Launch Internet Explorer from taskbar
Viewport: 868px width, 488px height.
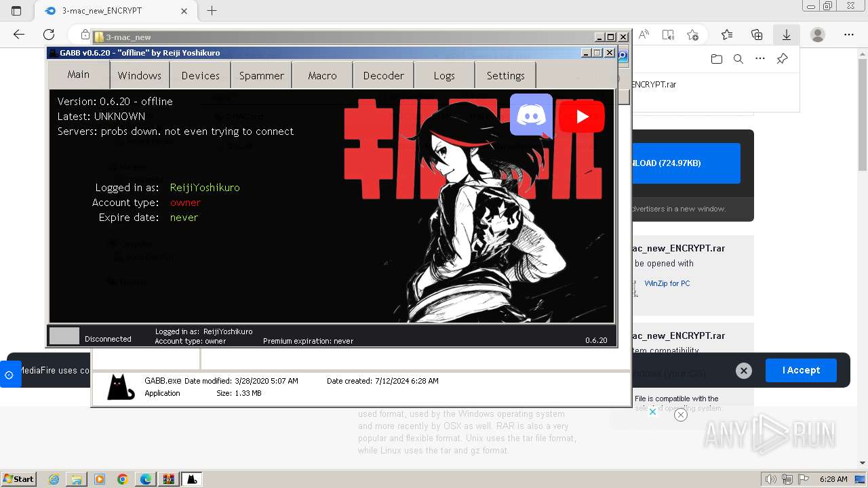54,479
